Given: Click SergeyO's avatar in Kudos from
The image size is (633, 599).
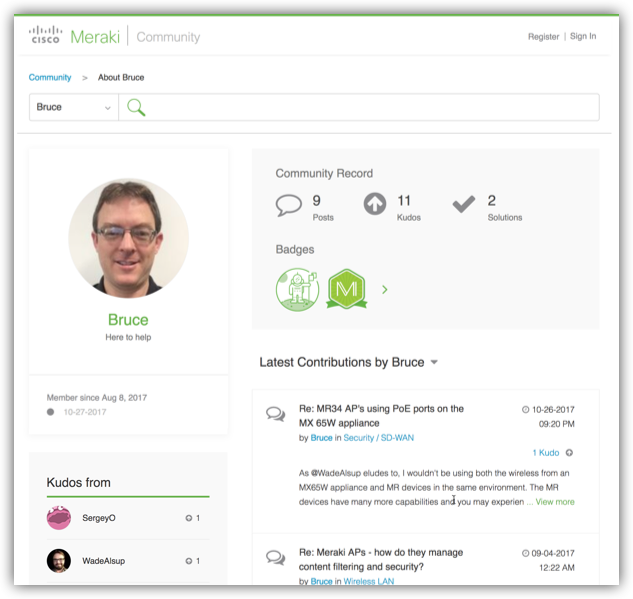Looking at the screenshot, I should pos(59,518).
